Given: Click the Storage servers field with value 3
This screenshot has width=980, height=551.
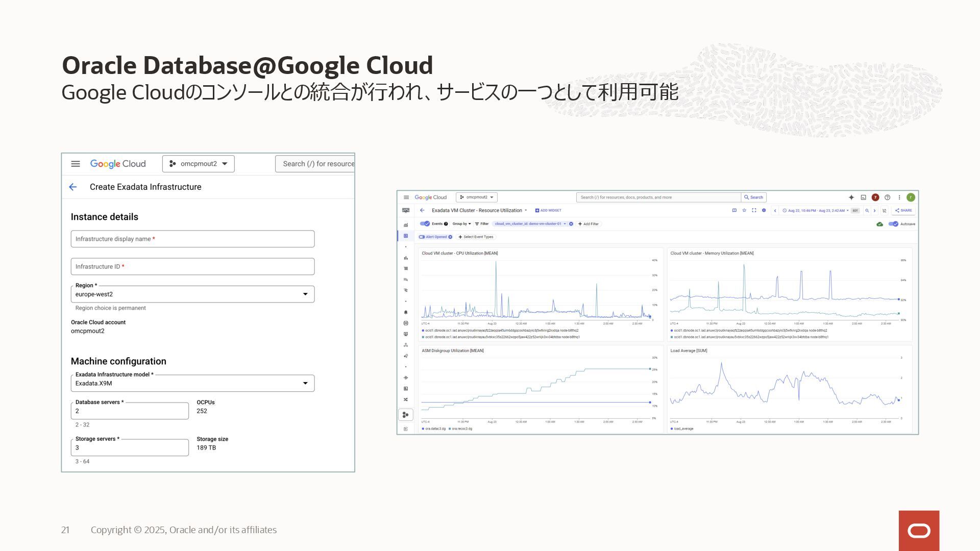Looking at the screenshot, I should [x=130, y=448].
